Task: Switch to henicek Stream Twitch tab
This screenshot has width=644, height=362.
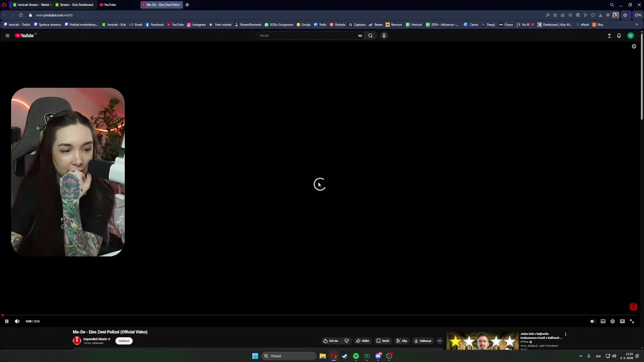Action: (x=32, y=5)
